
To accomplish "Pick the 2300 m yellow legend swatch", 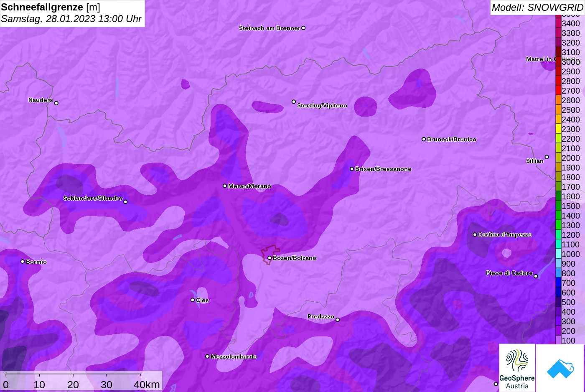I will (x=558, y=129).
